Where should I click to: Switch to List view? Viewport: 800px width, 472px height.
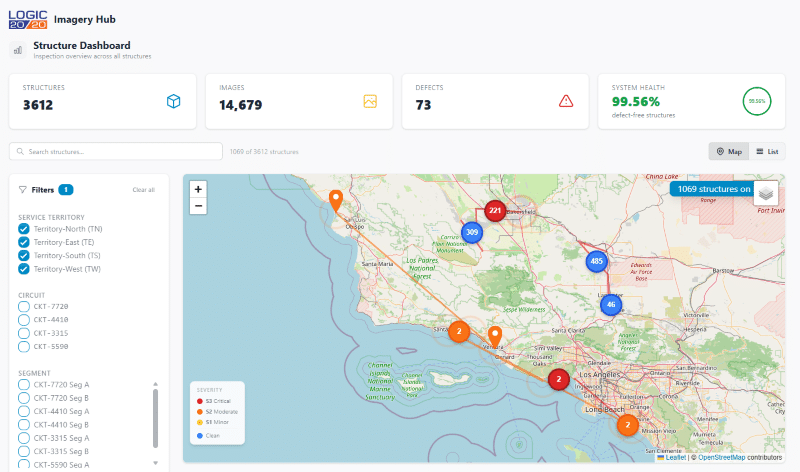click(x=767, y=152)
